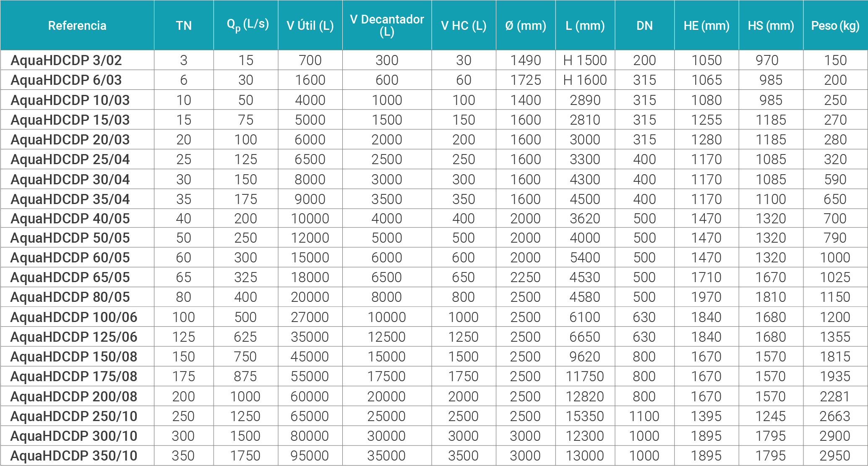Select the AquaHDCDP 350/10 reference cell
This screenshot has height=466, width=868.
(x=74, y=456)
